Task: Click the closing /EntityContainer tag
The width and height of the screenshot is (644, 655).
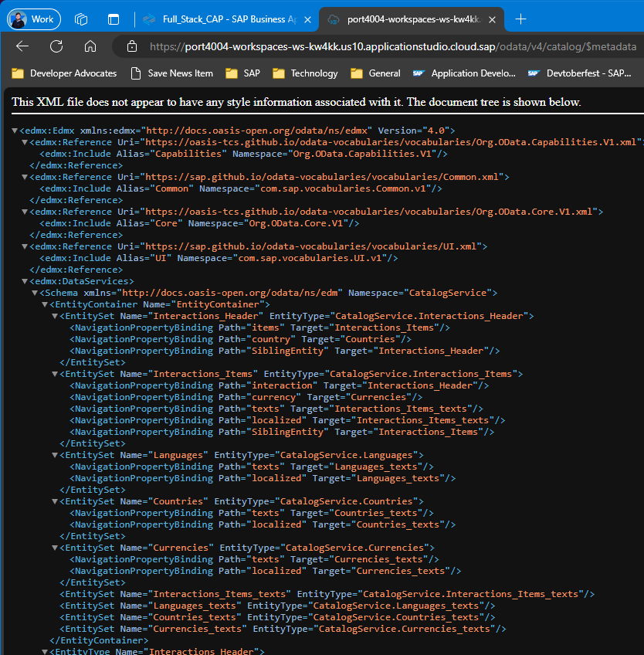Action: pyautogui.click(x=99, y=640)
